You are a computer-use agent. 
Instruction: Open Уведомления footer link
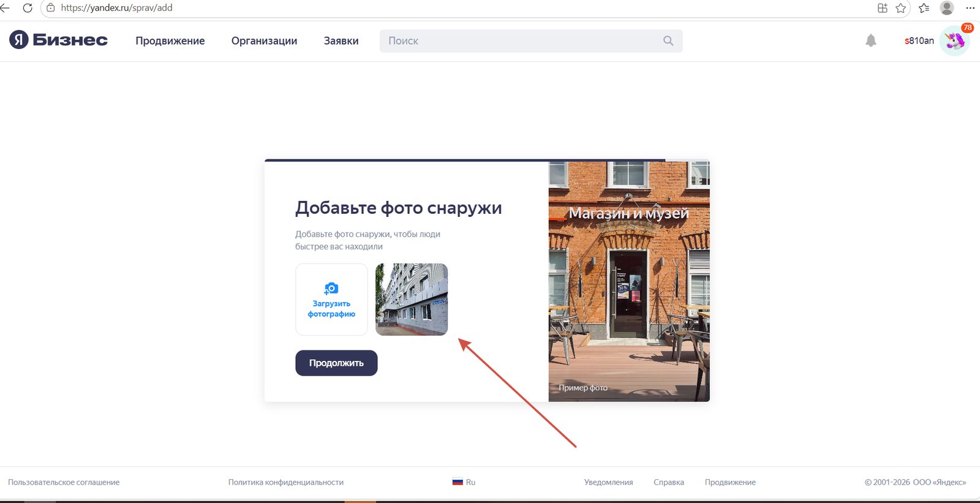point(608,482)
